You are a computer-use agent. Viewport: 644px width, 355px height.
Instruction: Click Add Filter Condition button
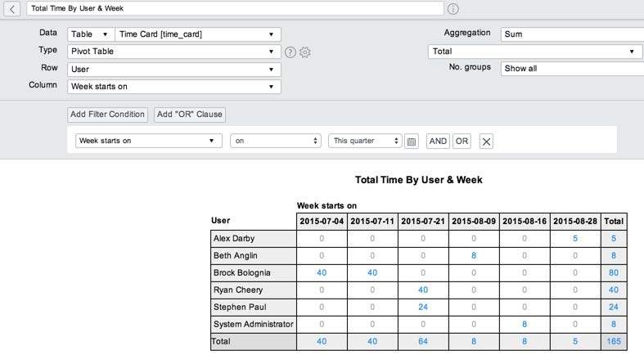(x=107, y=115)
